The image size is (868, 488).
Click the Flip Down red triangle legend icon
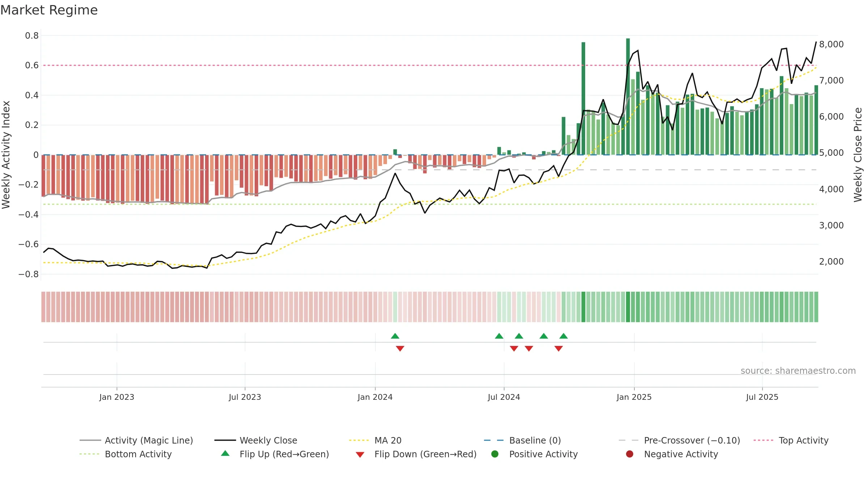click(360, 455)
